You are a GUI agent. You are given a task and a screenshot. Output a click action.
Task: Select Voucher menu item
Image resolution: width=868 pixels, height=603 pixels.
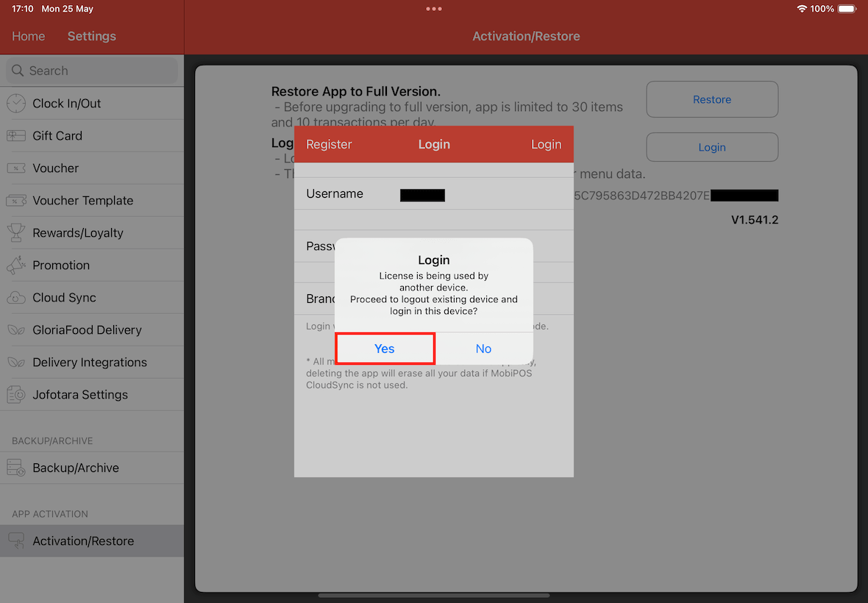click(92, 168)
